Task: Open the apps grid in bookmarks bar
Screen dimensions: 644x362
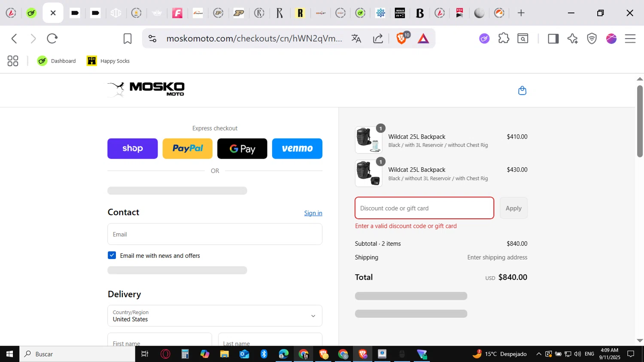Action: click(x=13, y=61)
